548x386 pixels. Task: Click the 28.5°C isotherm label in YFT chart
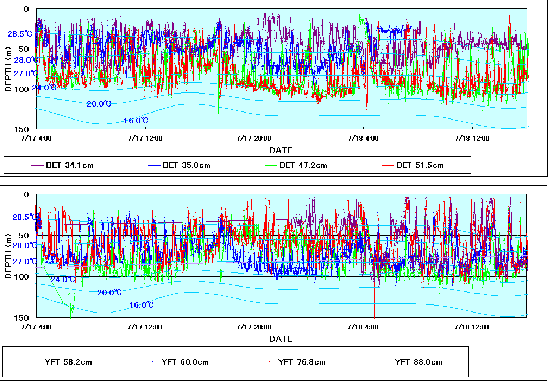pyautogui.click(x=26, y=217)
